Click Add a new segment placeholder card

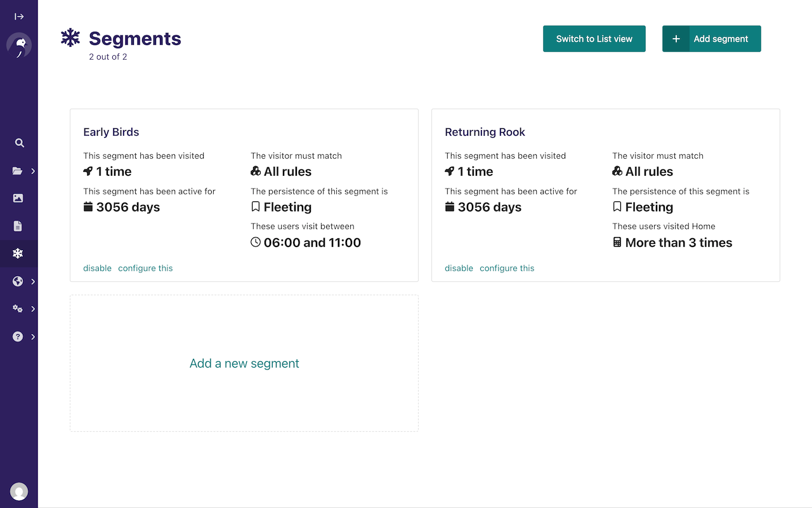click(x=244, y=363)
